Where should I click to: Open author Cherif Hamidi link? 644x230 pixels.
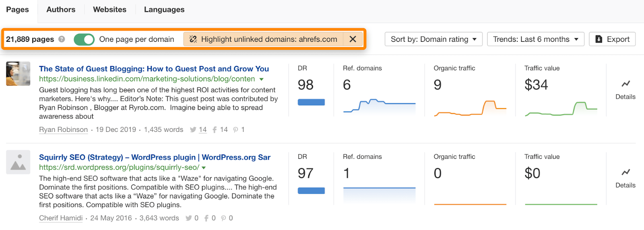pos(61,218)
